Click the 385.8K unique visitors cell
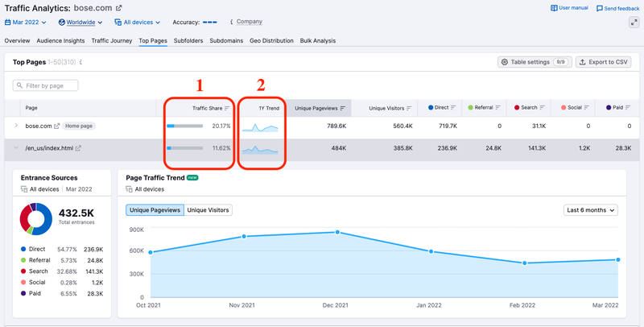This screenshot has width=644, height=327. point(403,148)
